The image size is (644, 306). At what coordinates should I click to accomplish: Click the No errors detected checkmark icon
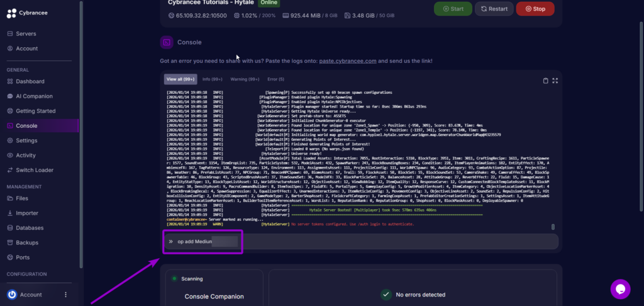[386, 295]
